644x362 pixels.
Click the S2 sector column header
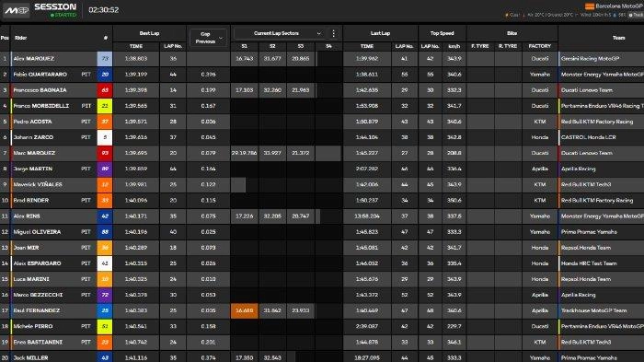(x=272, y=46)
